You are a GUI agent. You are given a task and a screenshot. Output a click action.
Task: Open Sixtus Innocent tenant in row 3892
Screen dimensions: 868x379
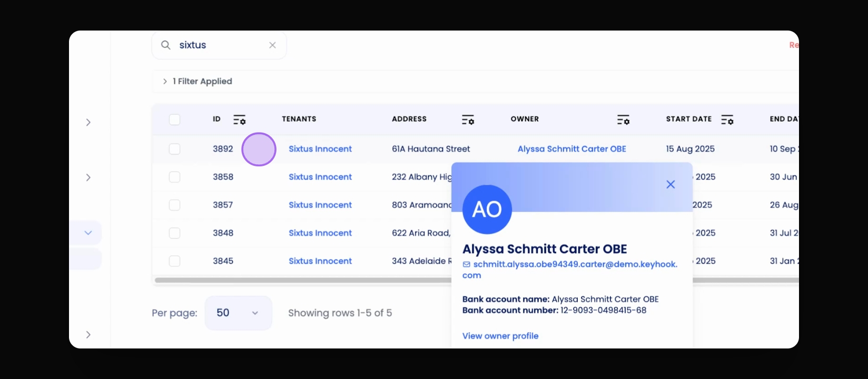(x=320, y=149)
